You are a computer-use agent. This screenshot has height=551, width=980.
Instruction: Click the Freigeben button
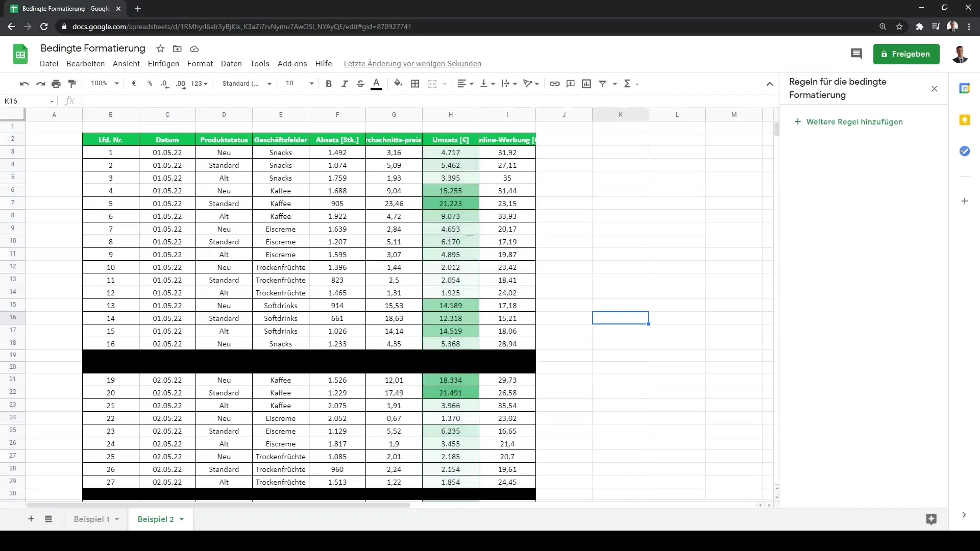pyautogui.click(x=906, y=54)
